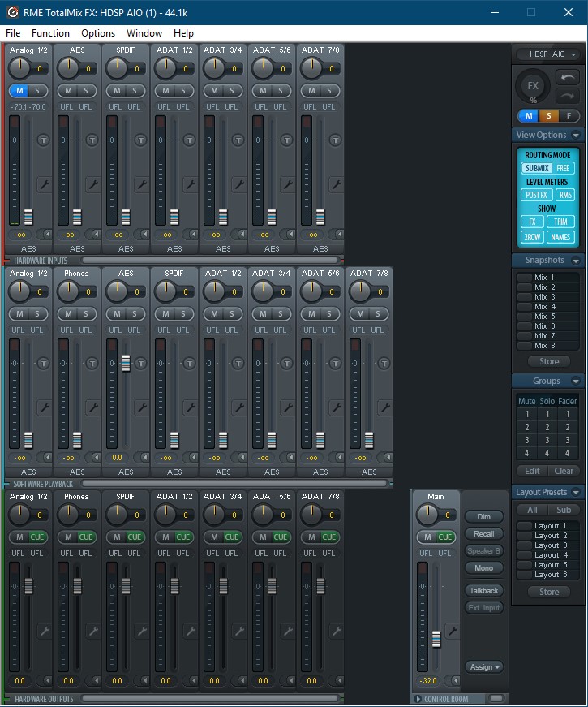The width and height of the screenshot is (588, 707).
Task: Click the Main output fader handle
Action: [436, 640]
